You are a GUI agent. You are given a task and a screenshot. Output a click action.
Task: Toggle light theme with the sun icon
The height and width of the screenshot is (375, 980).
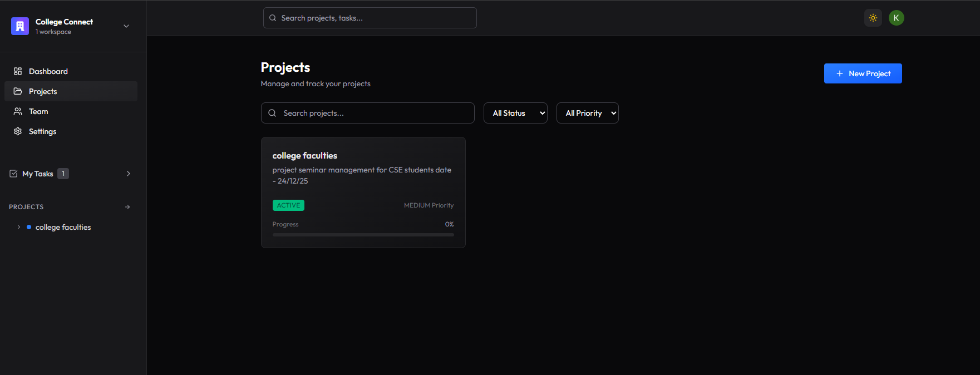tap(873, 18)
